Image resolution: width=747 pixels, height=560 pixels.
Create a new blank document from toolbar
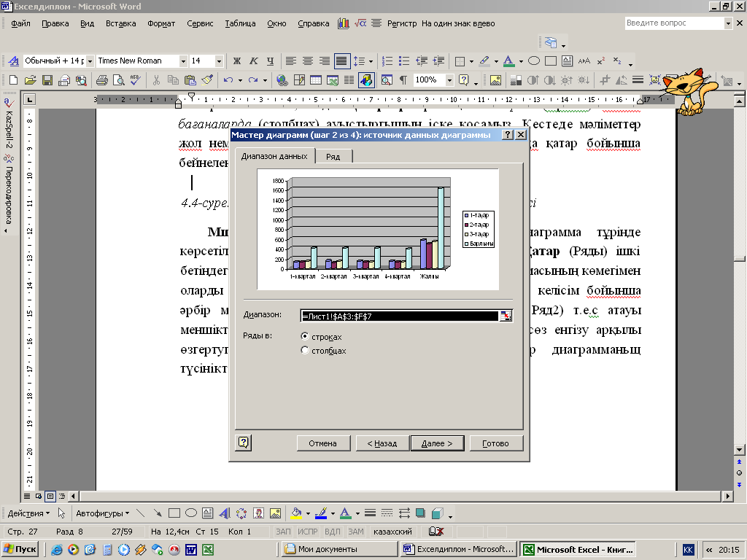(13, 80)
